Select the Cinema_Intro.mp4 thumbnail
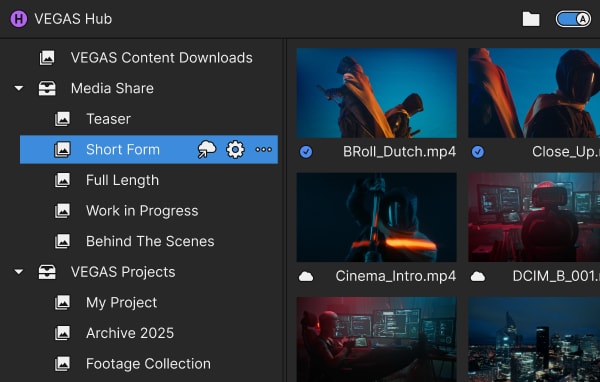 (377, 217)
